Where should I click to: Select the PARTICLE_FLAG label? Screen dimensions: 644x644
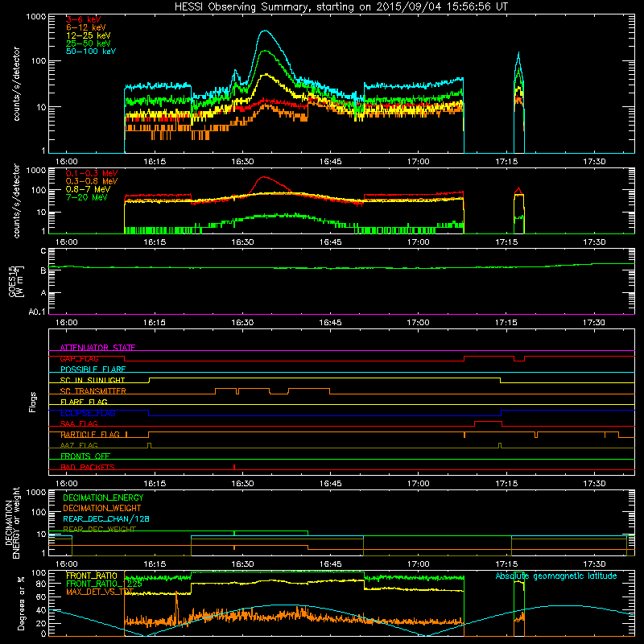90,435
